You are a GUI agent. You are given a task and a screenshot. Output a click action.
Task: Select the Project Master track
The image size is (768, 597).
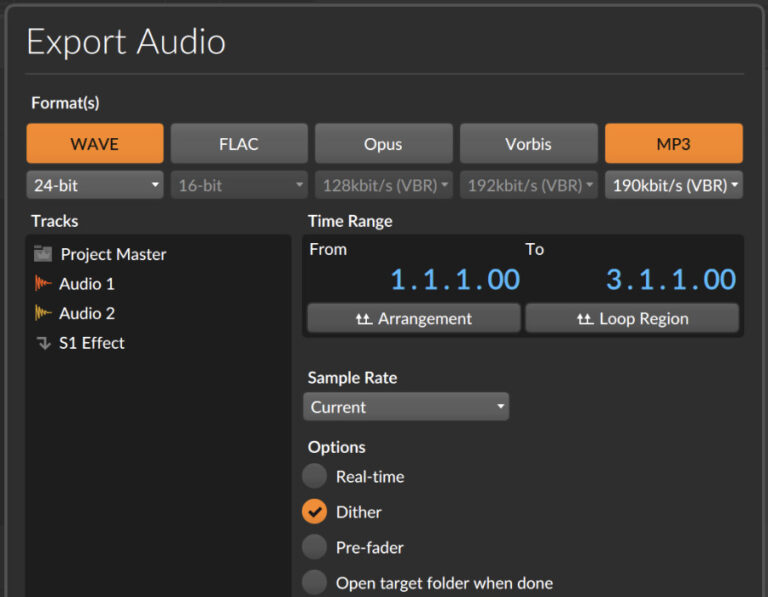[158, 254]
